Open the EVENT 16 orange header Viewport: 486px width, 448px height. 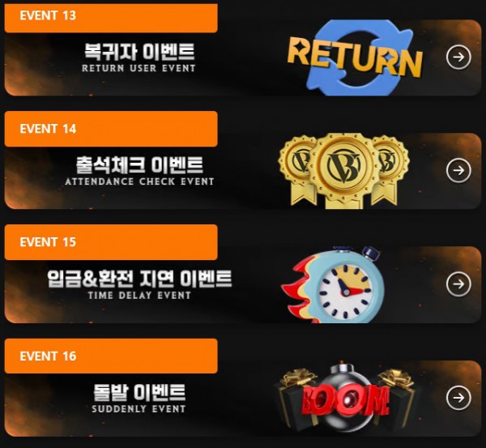point(111,356)
